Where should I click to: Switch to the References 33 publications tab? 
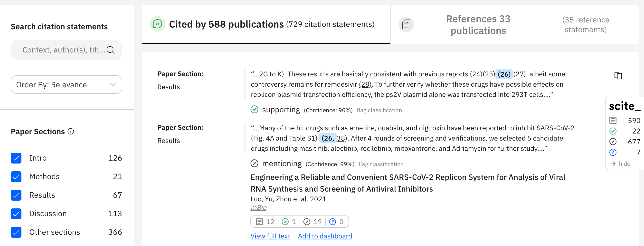tap(478, 25)
